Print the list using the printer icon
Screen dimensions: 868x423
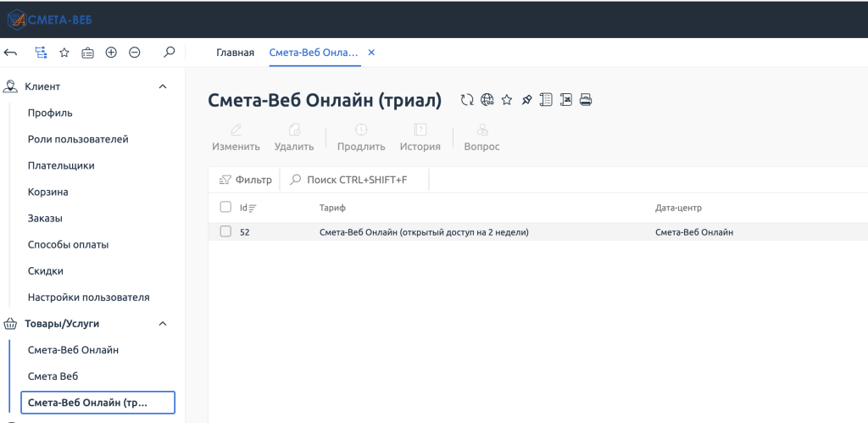[586, 100]
